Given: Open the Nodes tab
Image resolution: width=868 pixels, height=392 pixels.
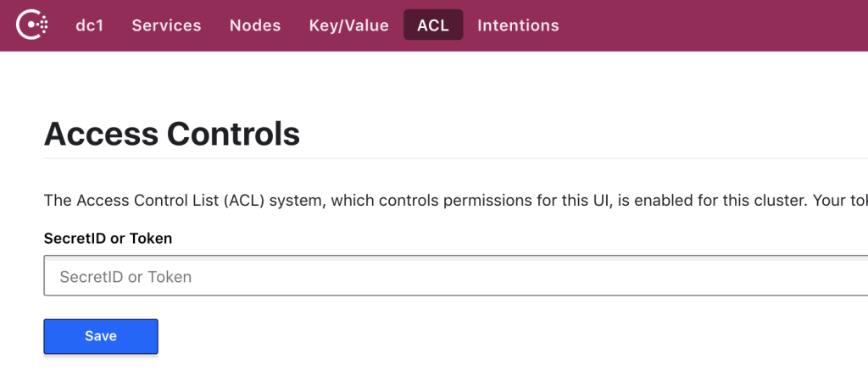Looking at the screenshot, I should tap(255, 25).
